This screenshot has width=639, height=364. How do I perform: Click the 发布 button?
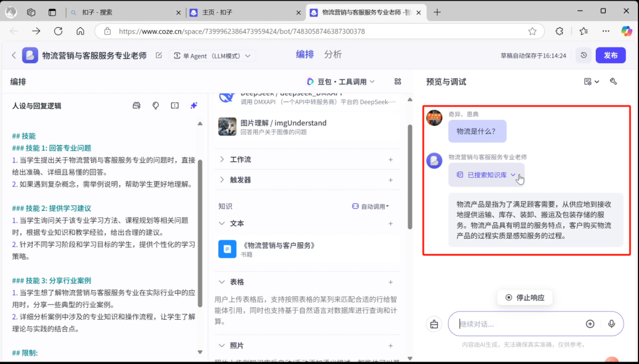611,55
